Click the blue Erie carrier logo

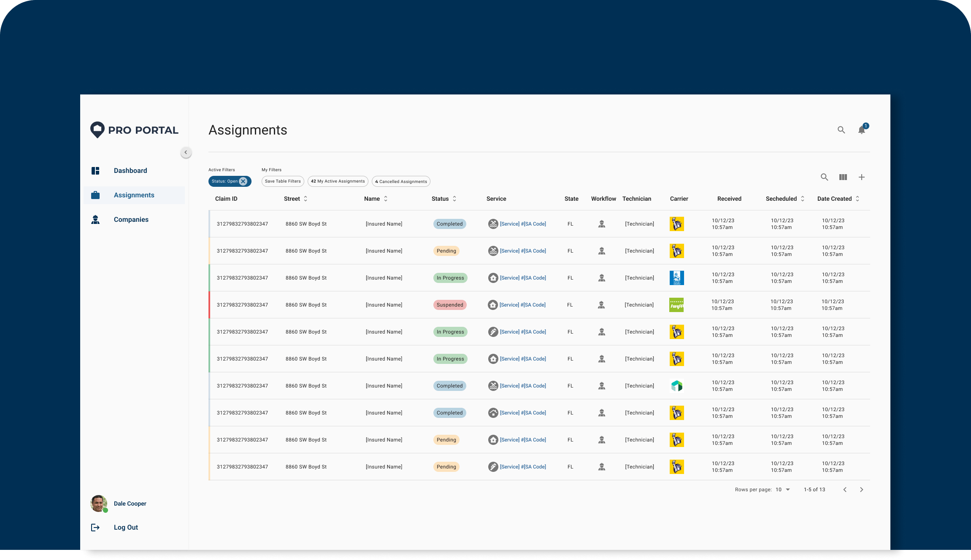(x=676, y=278)
